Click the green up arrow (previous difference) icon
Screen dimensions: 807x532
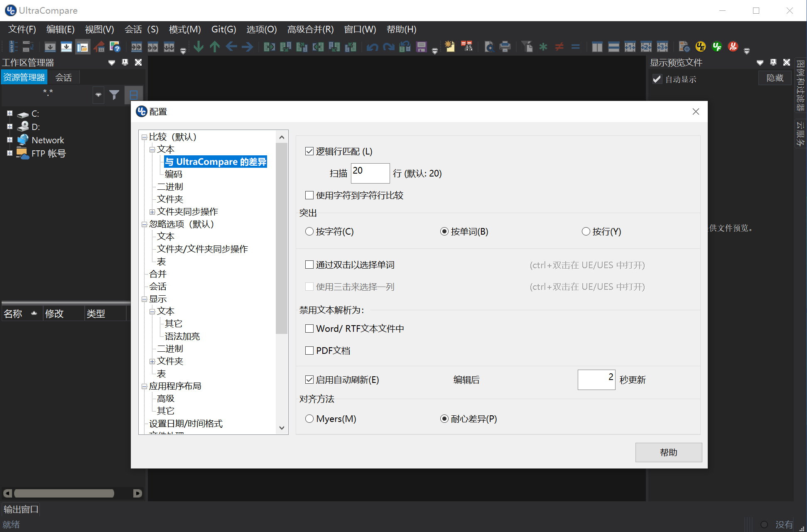pyautogui.click(x=215, y=47)
